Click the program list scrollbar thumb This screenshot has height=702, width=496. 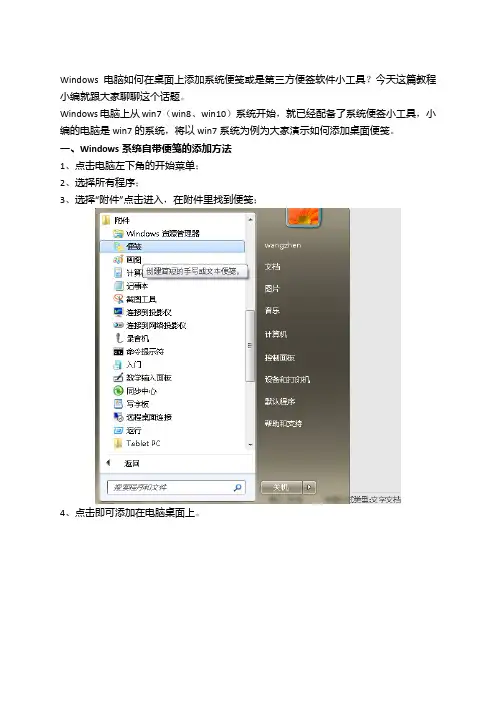click(250, 346)
